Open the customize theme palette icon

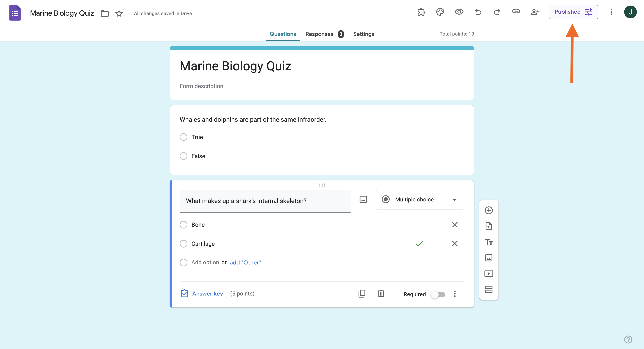440,12
